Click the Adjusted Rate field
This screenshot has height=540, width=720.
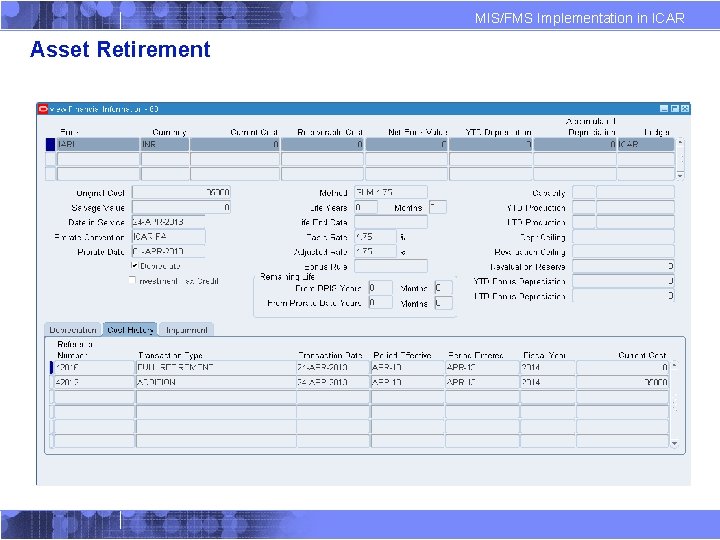point(375,252)
